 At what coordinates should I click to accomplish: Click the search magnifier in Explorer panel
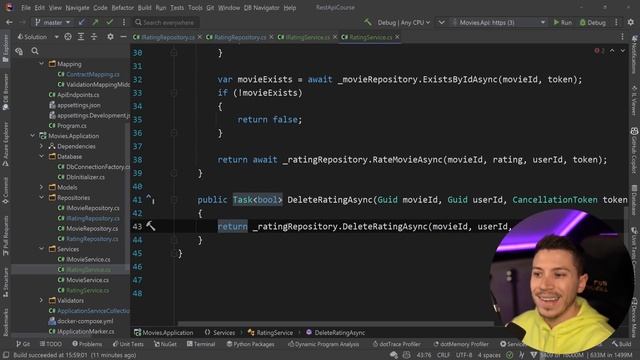click(35, 51)
